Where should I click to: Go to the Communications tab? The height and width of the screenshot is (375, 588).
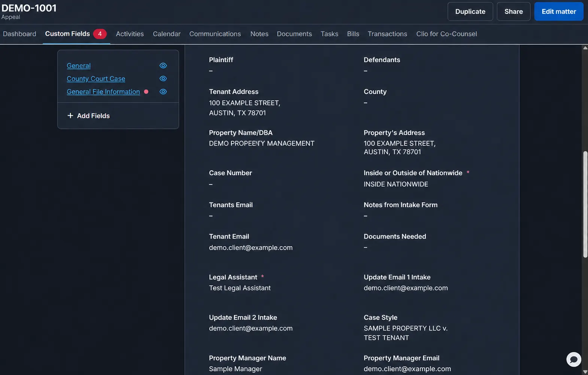[x=215, y=34]
